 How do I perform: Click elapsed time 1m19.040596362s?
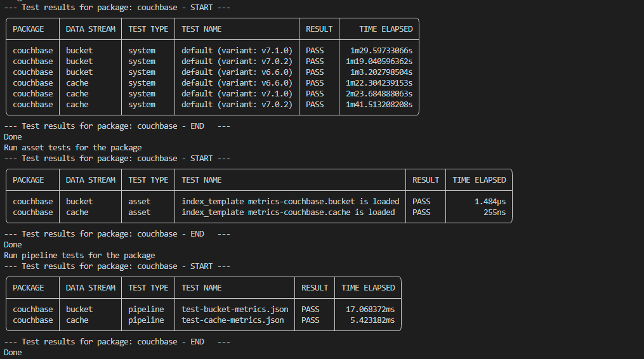click(379, 61)
